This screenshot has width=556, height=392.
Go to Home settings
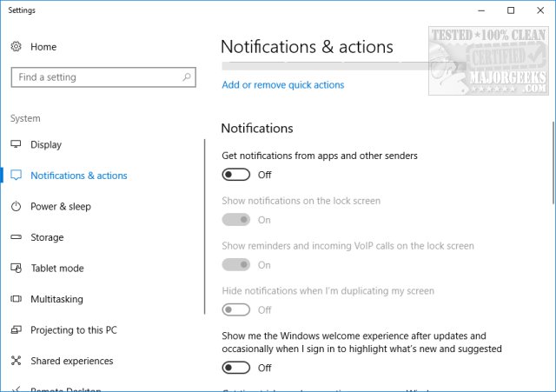click(43, 47)
